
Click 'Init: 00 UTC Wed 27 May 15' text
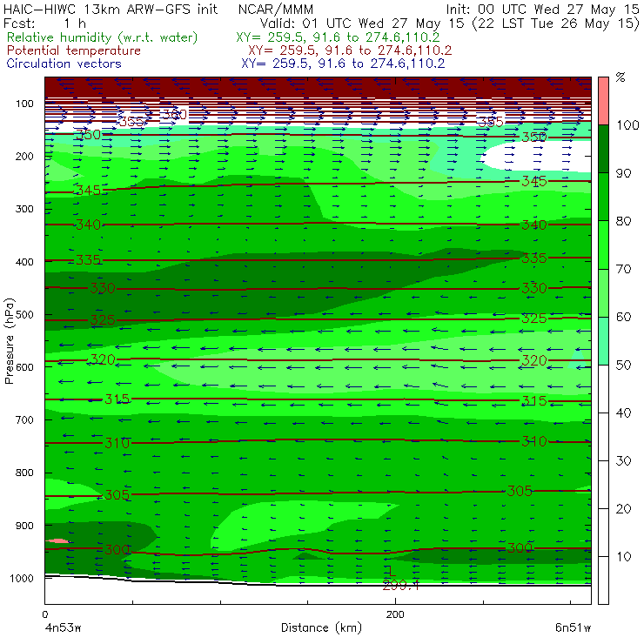click(x=542, y=9)
